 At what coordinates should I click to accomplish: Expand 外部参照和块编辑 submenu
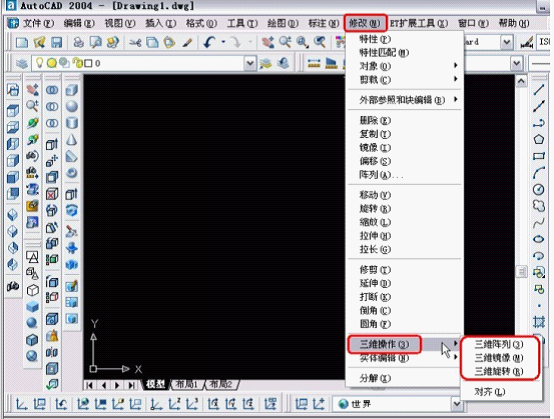click(x=405, y=100)
